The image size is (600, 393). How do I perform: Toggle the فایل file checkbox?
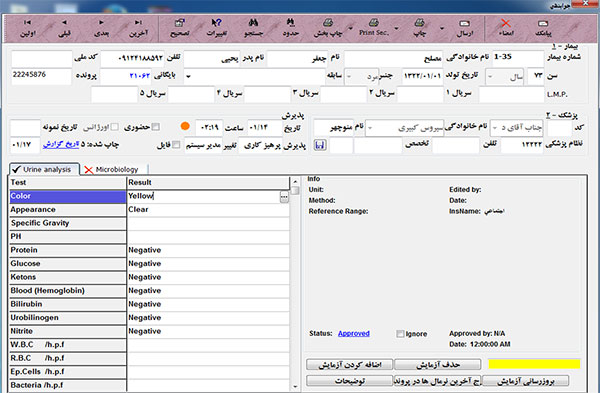[176, 145]
